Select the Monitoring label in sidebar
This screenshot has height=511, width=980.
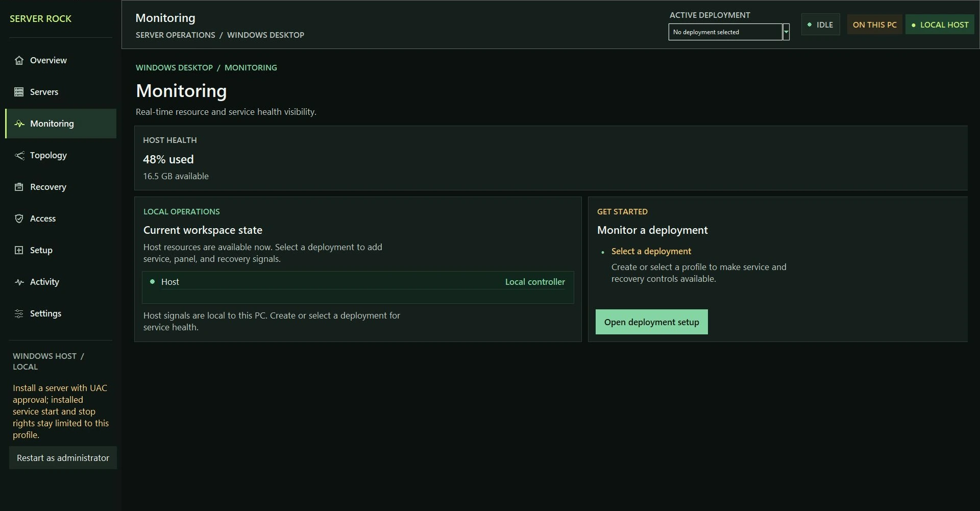coord(52,124)
